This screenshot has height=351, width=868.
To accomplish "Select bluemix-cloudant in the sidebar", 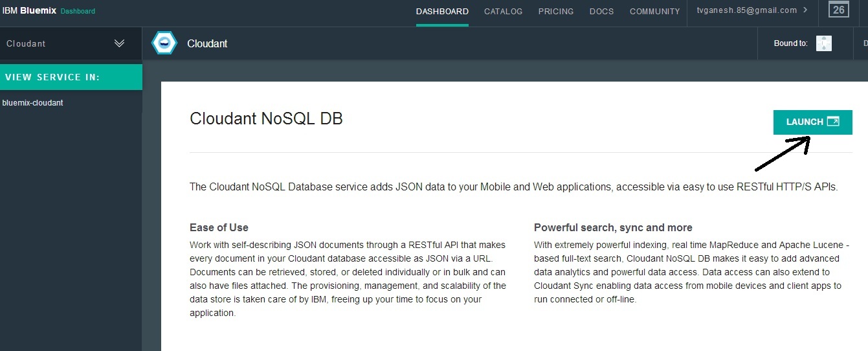I will tap(32, 103).
